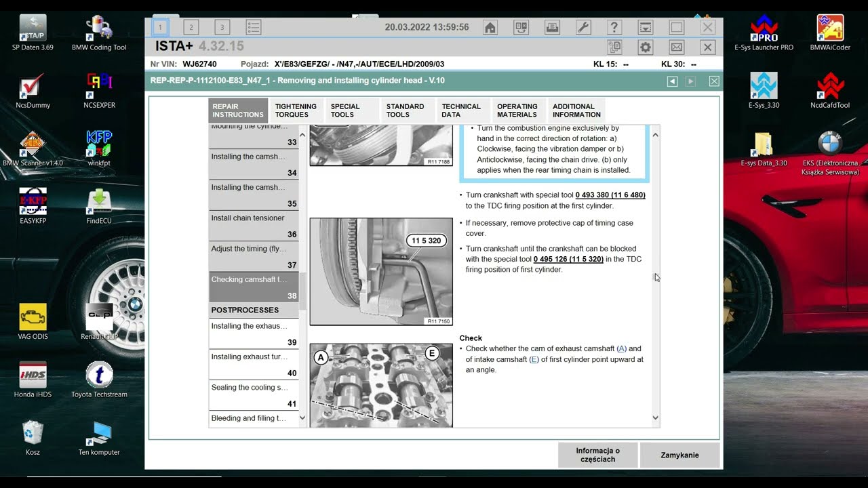Open the flywheel locking tool 11 5 320 image
The image size is (868, 488).
pyautogui.click(x=381, y=271)
